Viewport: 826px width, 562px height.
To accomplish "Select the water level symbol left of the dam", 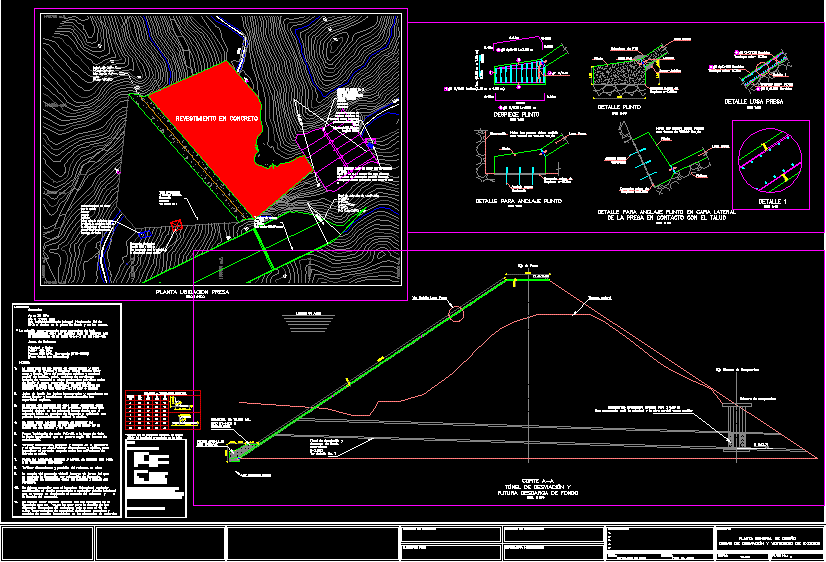I will [308, 322].
